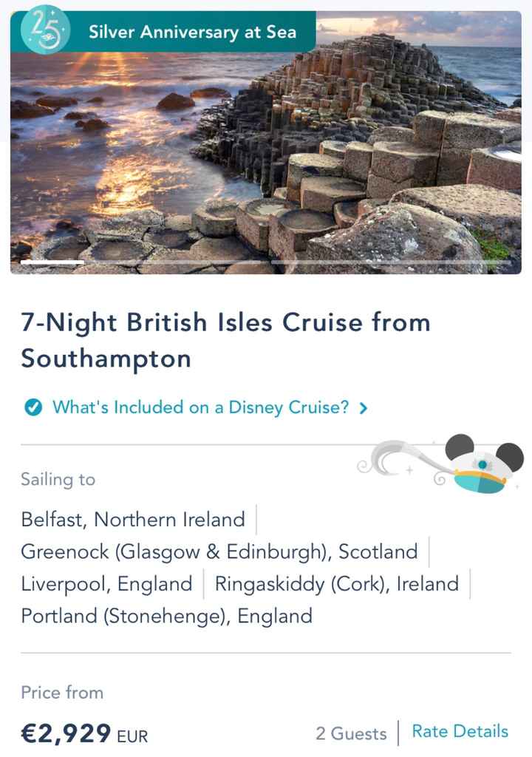Click the 25th anniversary badge icon
532x757 pixels.
(x=45, y=30)
